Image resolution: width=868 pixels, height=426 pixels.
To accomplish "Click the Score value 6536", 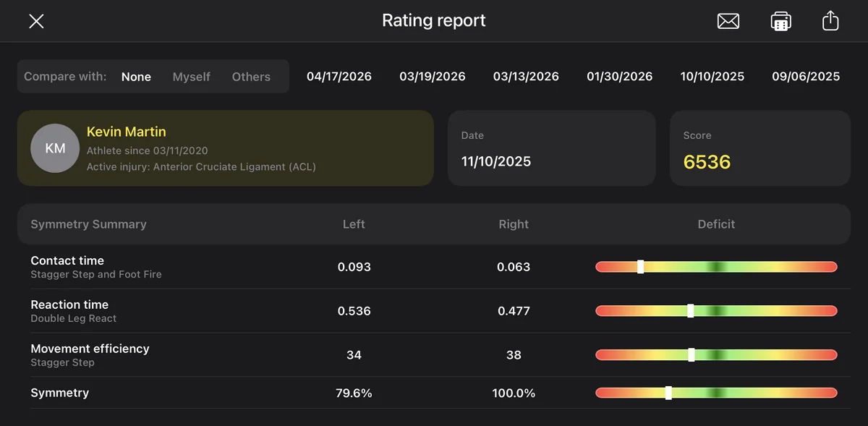I will tap(707, 161).
